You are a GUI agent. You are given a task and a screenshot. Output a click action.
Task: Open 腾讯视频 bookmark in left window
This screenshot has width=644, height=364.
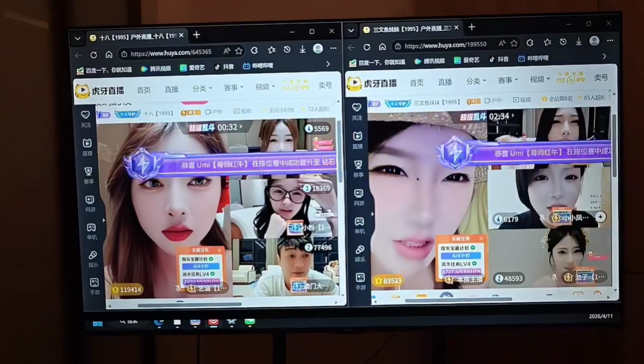click(x=156, y=68)
